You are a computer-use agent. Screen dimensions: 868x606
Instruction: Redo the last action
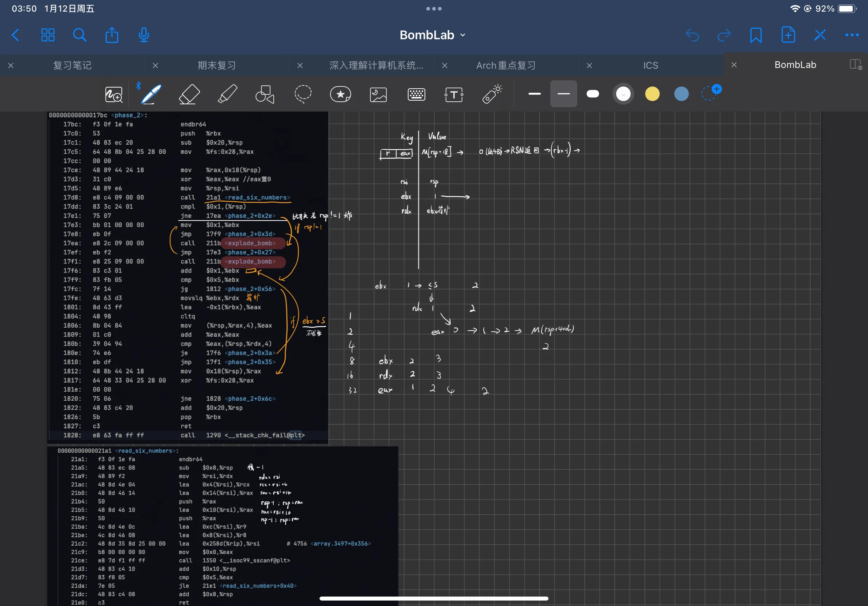724,35
